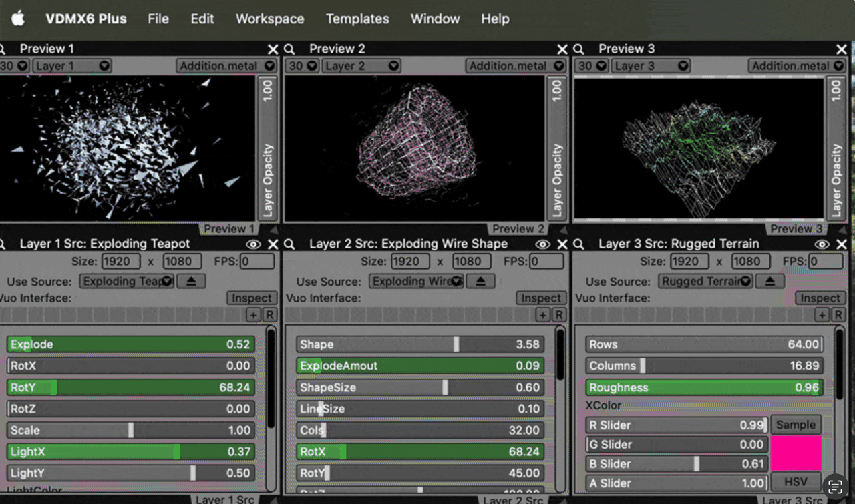Open the Layer 1 dropdown in Preview 1

tap(72, 66)
